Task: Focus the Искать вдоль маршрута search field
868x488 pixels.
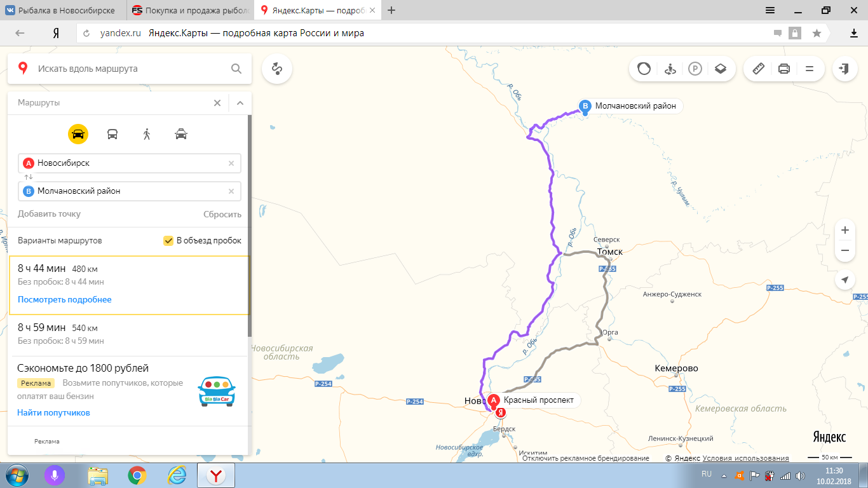Action: point(130,69)
